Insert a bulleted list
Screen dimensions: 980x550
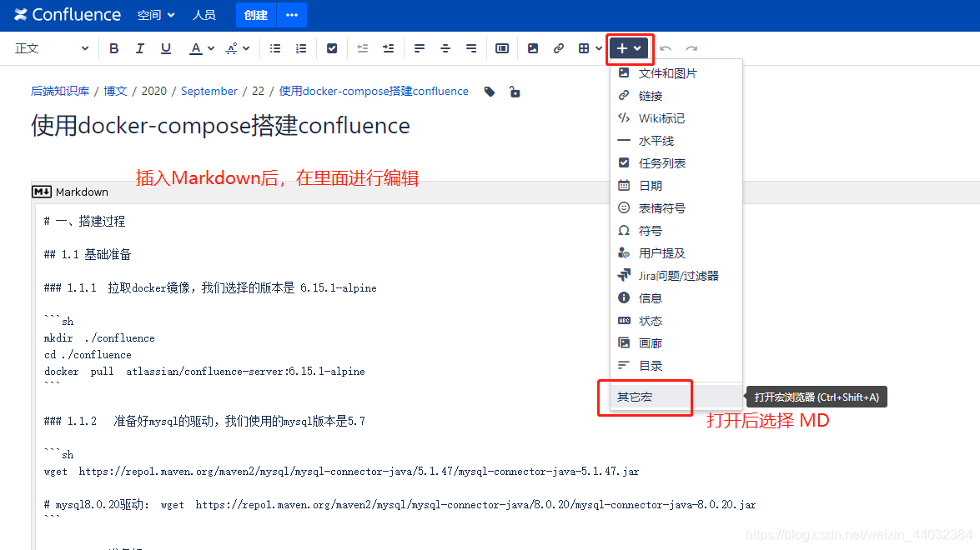click(275, 48)
